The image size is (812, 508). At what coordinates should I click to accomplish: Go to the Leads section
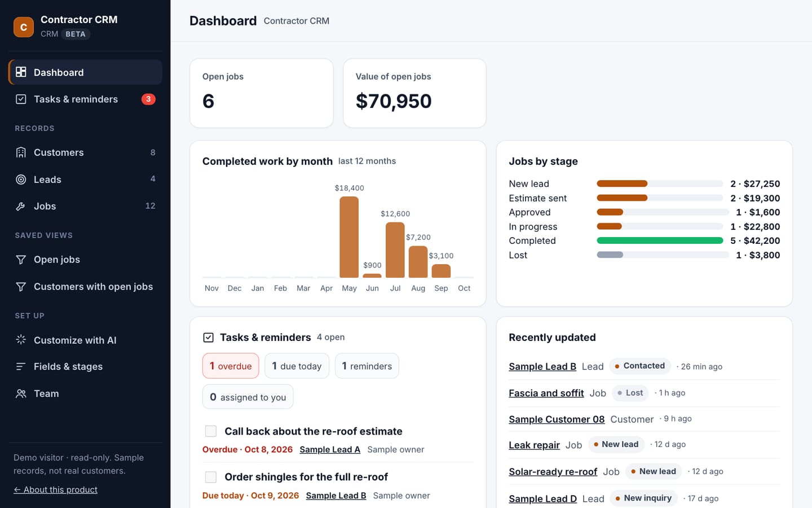(86, 179)
